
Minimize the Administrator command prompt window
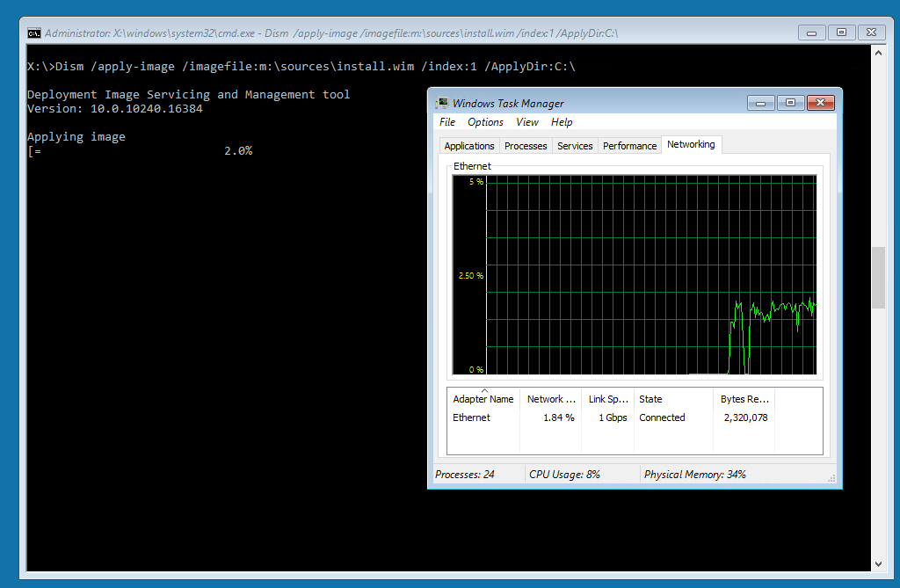(812, 33)
